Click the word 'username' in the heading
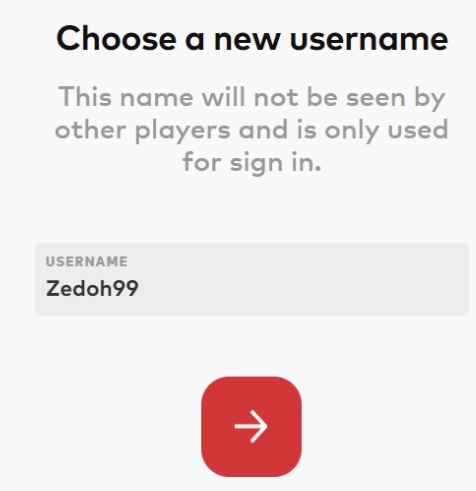Viewport: 476px width, 491px height. coord(369,41)
